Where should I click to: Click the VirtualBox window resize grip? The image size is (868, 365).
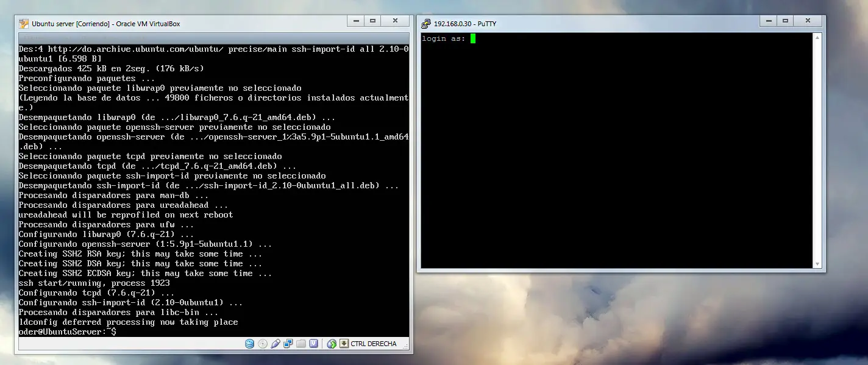tap(405, 347)
